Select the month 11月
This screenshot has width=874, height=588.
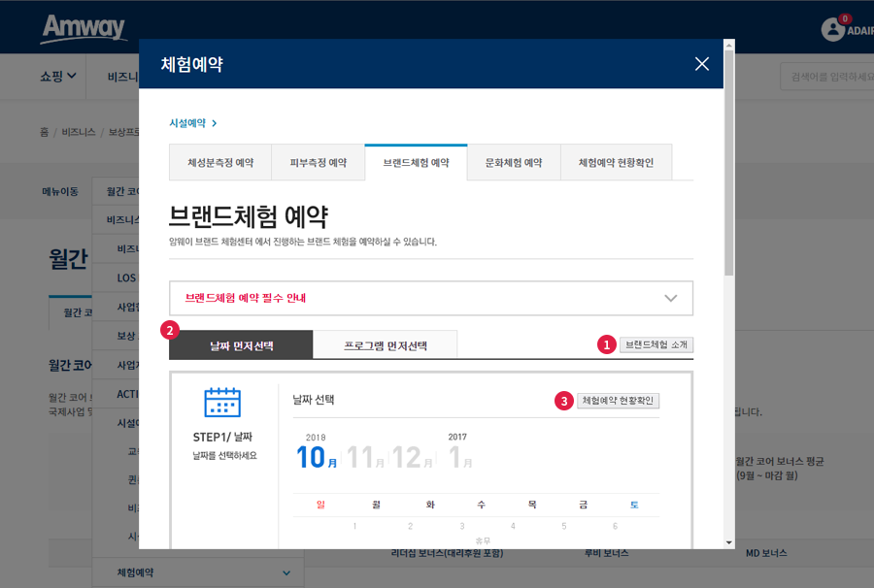(365, 457)
